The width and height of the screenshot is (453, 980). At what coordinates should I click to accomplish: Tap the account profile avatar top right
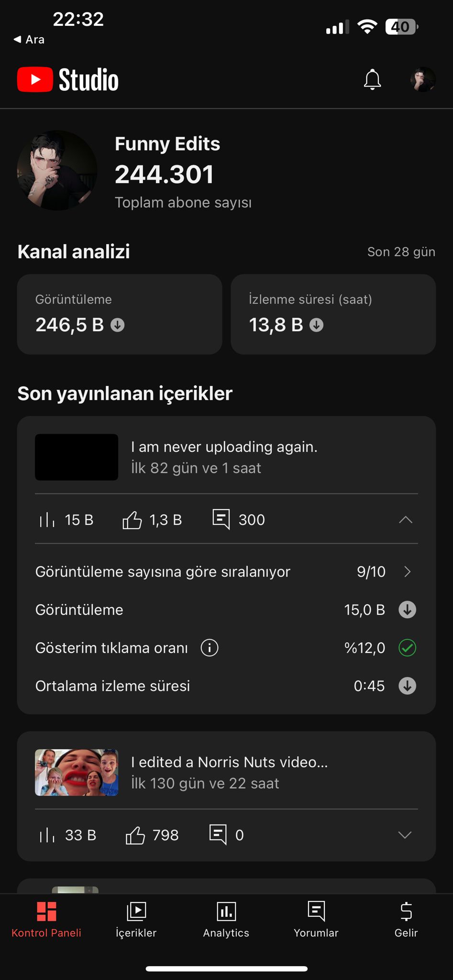tap(423, 79)
